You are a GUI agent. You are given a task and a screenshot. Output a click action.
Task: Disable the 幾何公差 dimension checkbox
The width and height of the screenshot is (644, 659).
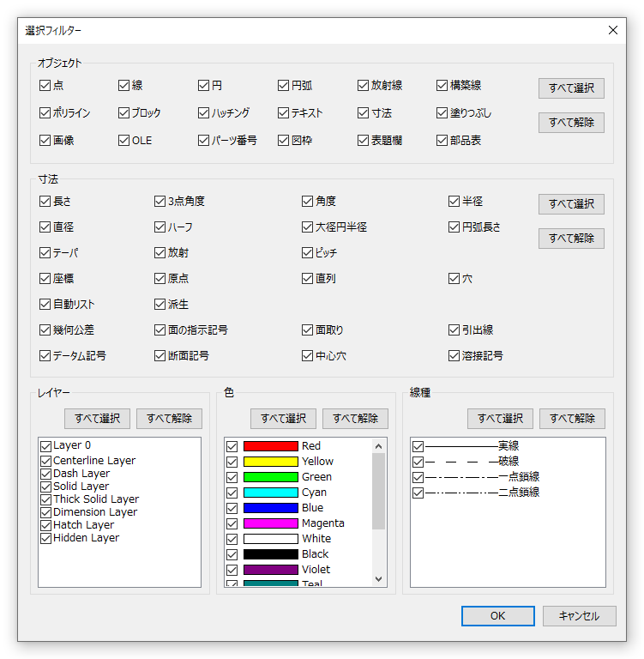(x=45, y=329)
